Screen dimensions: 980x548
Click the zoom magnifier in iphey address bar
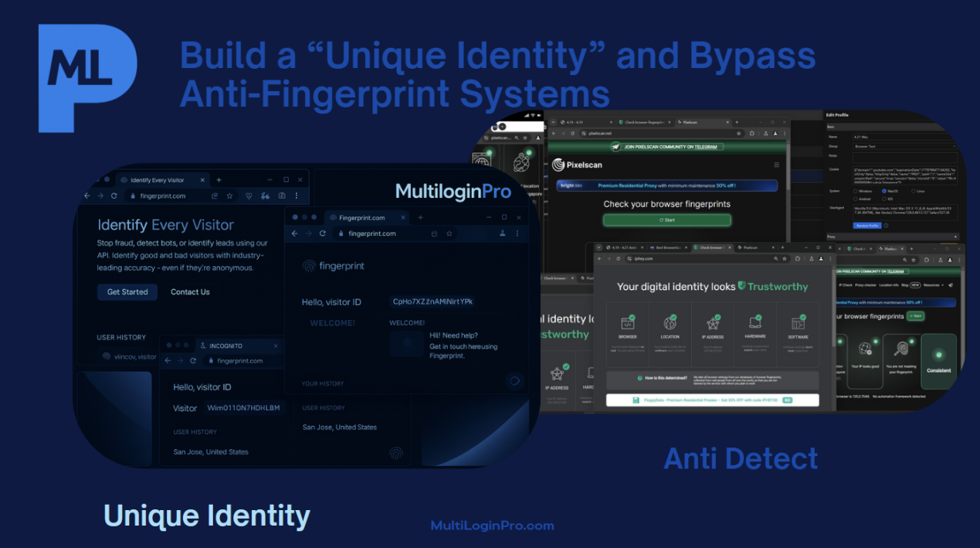(776, 258)
